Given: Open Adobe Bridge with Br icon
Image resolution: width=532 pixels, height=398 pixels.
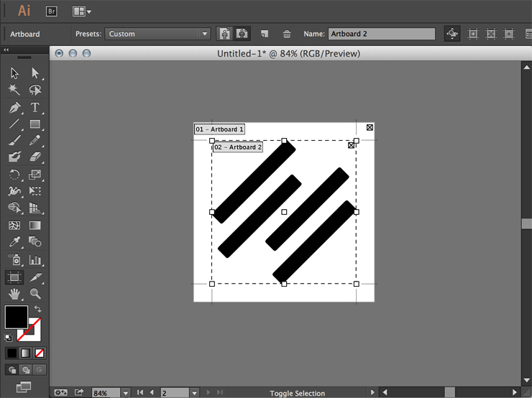Looking at the screenshot, I should coord(51,11).
